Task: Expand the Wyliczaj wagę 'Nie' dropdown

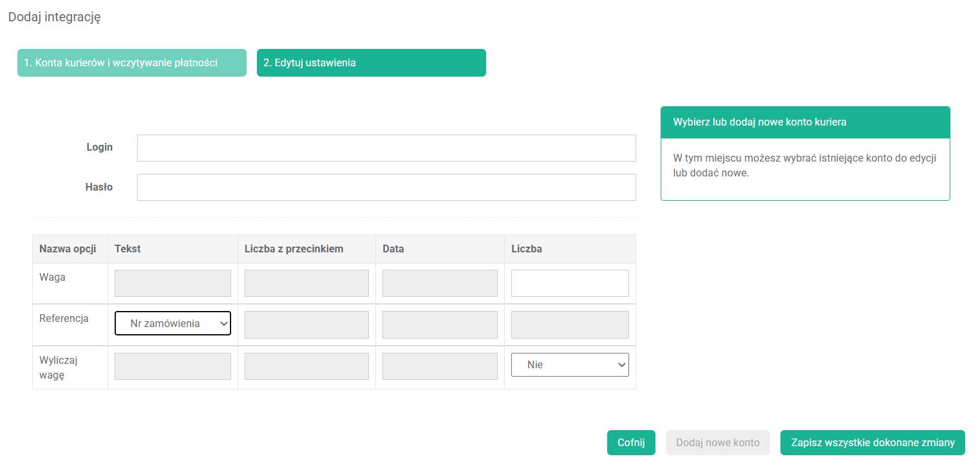Action: click(x=570, y=364)
